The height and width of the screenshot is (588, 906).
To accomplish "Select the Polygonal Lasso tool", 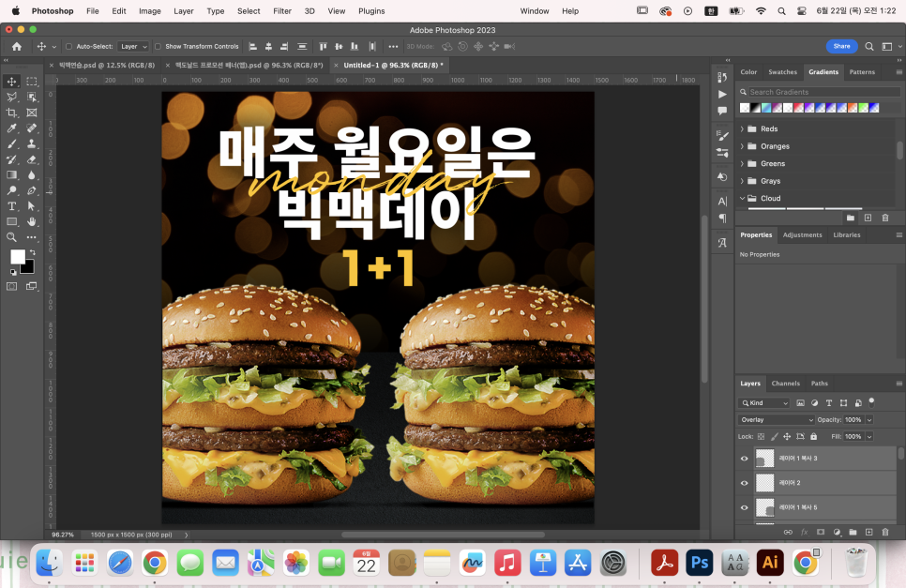I will [x=11, y=97].
